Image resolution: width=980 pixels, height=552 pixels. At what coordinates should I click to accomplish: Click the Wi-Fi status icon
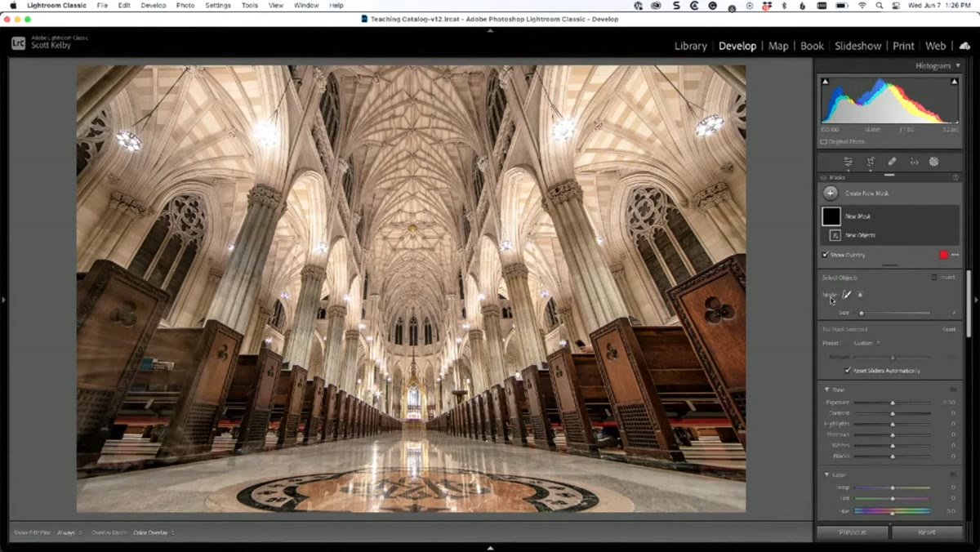(x=862, y=6)
